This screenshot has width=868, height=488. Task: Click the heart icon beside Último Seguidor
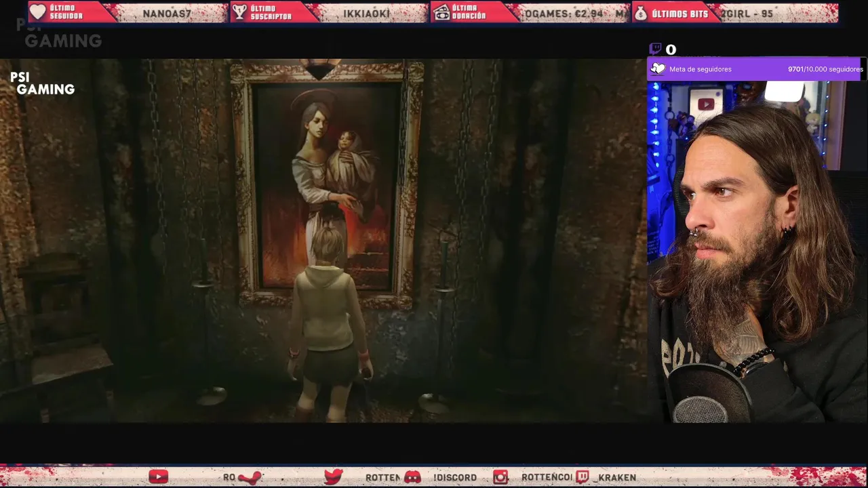[38, 12]
